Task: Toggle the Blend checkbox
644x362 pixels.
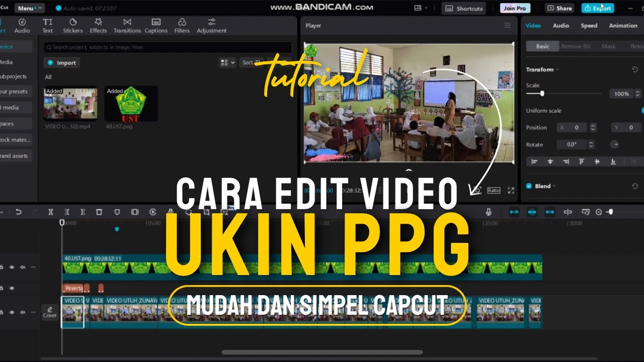Action: pyautogui.click(x=529, y=186)
